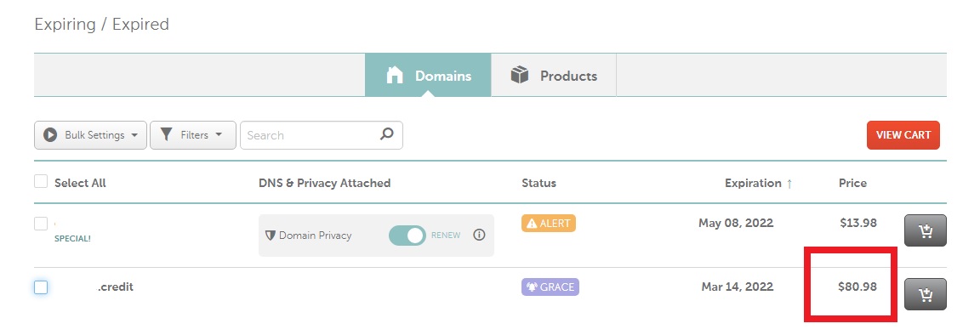Click the May 08, 2022 expiration date
This screenshot has height=335, width=980.
[736, 223]
